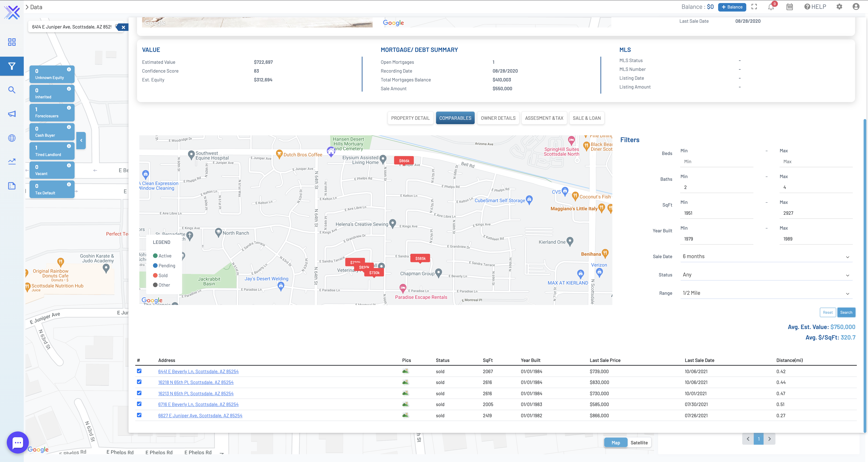This screenshot has width=868, height=462.
Task: Open the ASSESMENT &TAX tab
Action: click(x=544, y=118)
